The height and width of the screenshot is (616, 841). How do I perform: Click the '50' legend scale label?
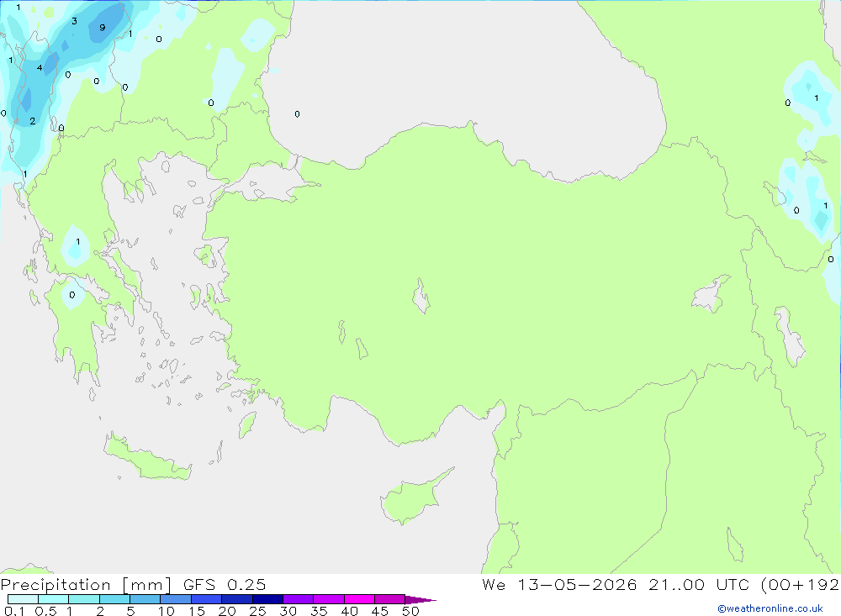pyautogui.click(x=410, y=611)
